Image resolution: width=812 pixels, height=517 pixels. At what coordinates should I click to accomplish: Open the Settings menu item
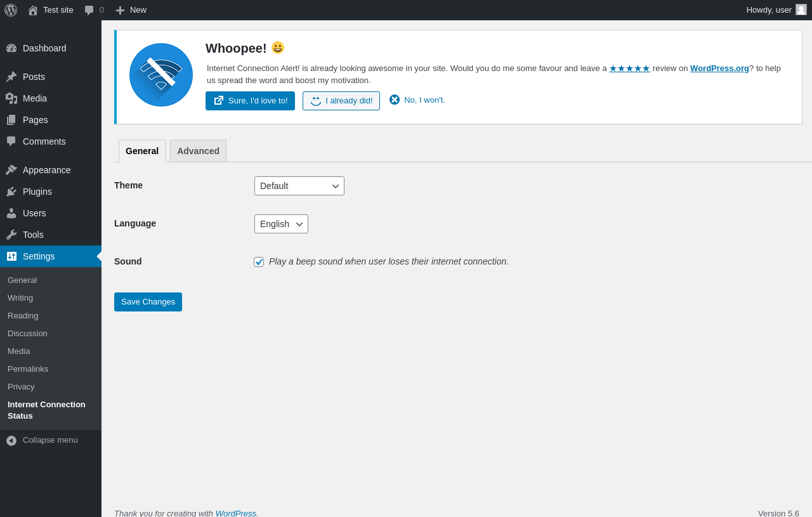51,256
